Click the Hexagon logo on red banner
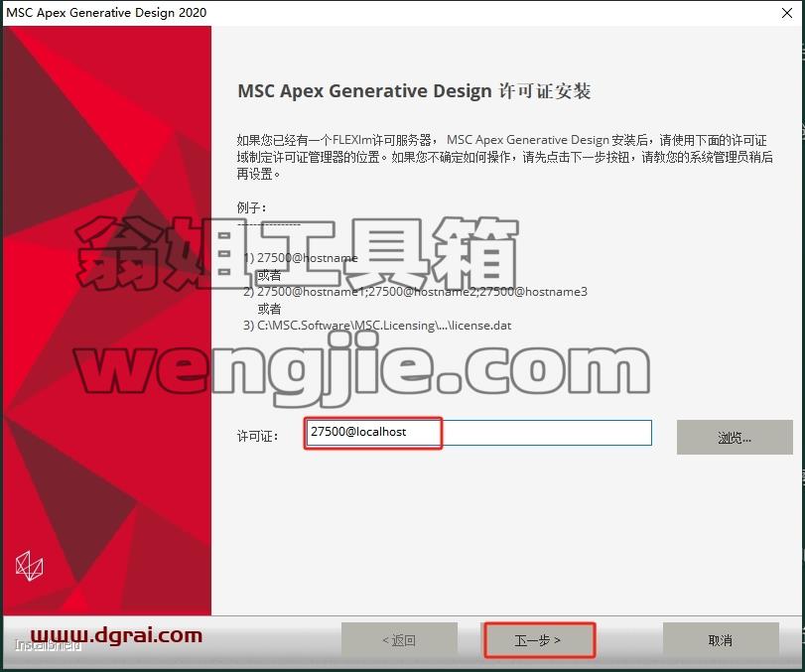Image resolution: width=805 pixels, height=672 pixels. (29, 566)
